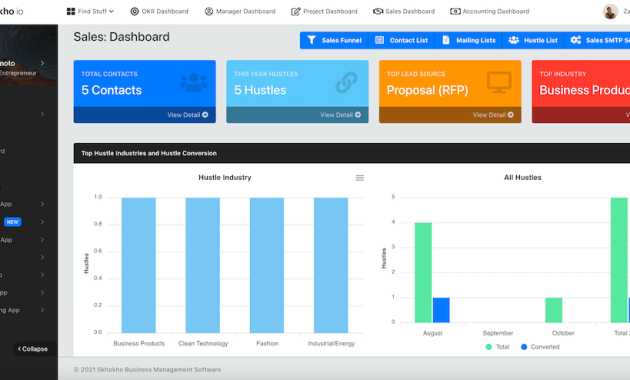The height and width of the screenshot is (380, 630).
Task: Switch to the Accounting Dashboard
Action: 490,11
